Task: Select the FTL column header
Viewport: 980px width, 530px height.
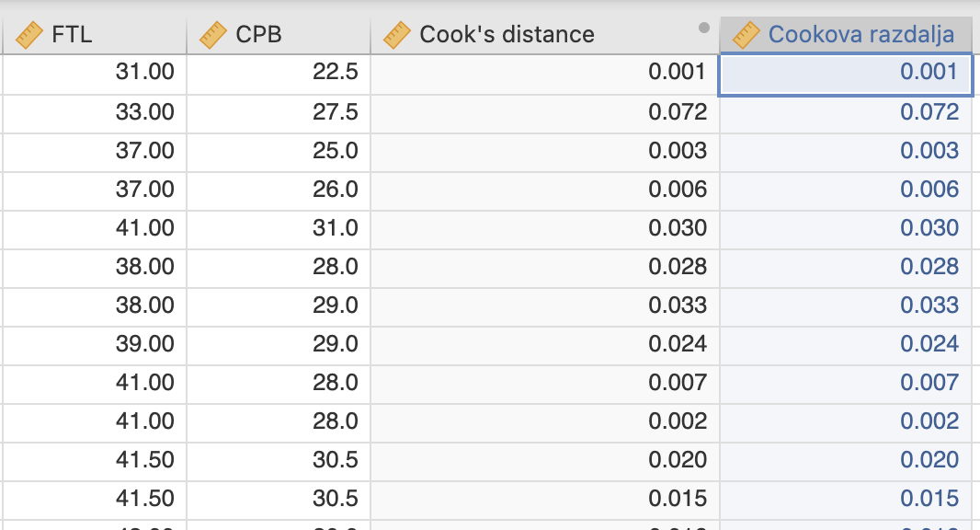Action: click(95, 35)
